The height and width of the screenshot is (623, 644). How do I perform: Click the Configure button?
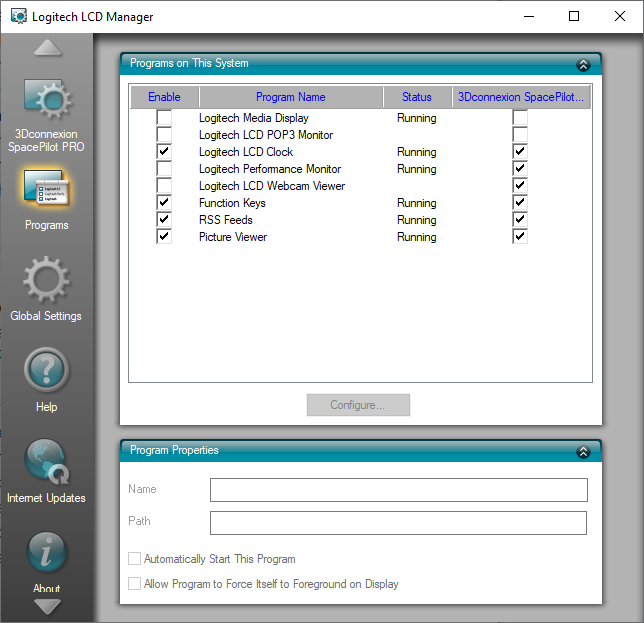[x=358, y=405]
